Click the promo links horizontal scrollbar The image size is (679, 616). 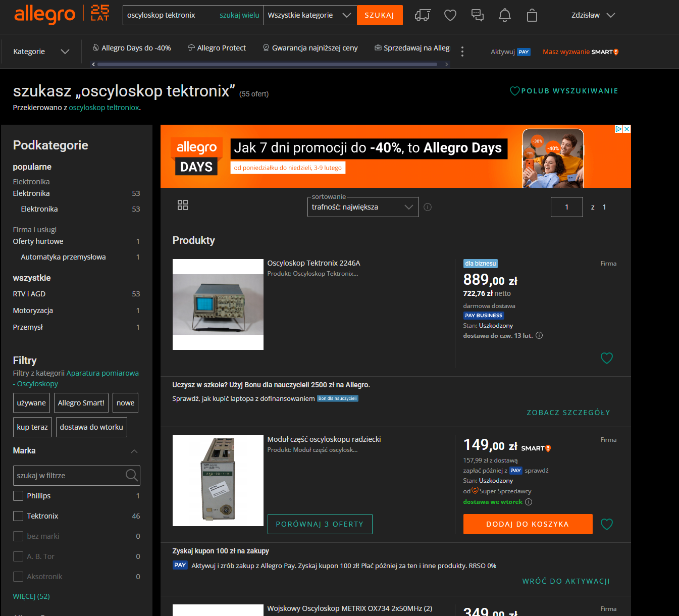267,64
